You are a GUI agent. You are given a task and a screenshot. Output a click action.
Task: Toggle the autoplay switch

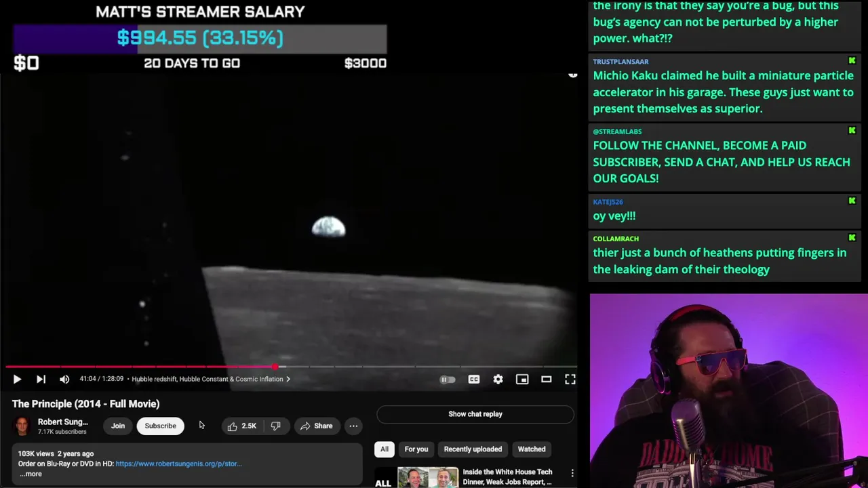pos(448,380)
